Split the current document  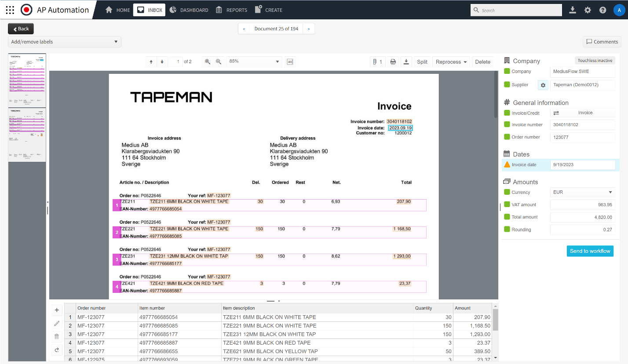click(x=422, y=62)
